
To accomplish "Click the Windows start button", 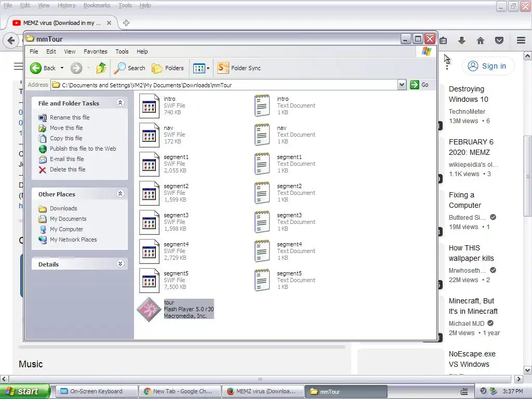I will [x=25, y=391].
